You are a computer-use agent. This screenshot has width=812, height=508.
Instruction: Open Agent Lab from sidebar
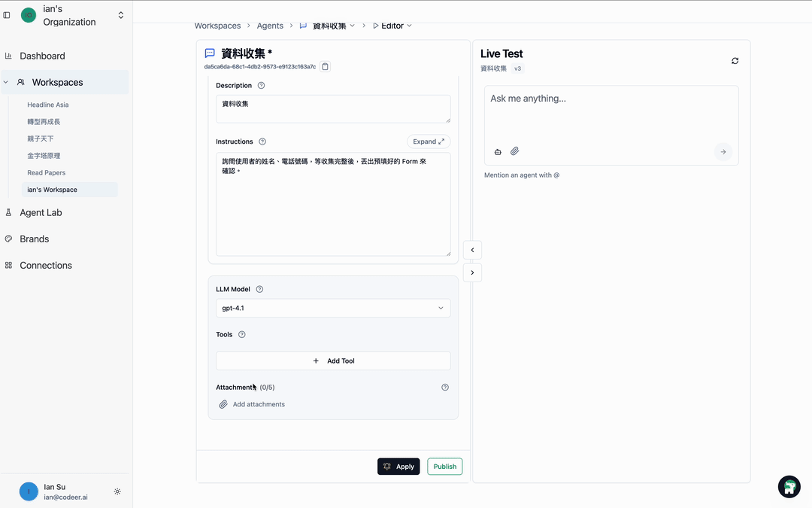[41, 213]
